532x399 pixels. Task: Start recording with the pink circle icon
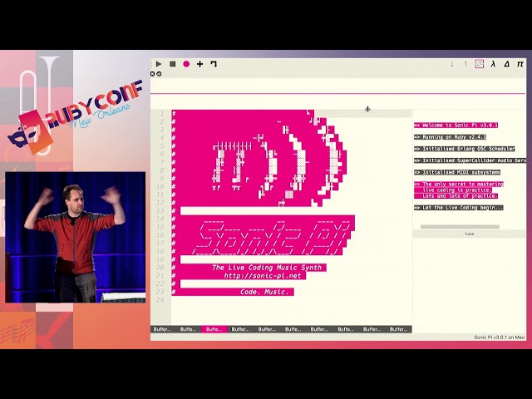(186, 64)
